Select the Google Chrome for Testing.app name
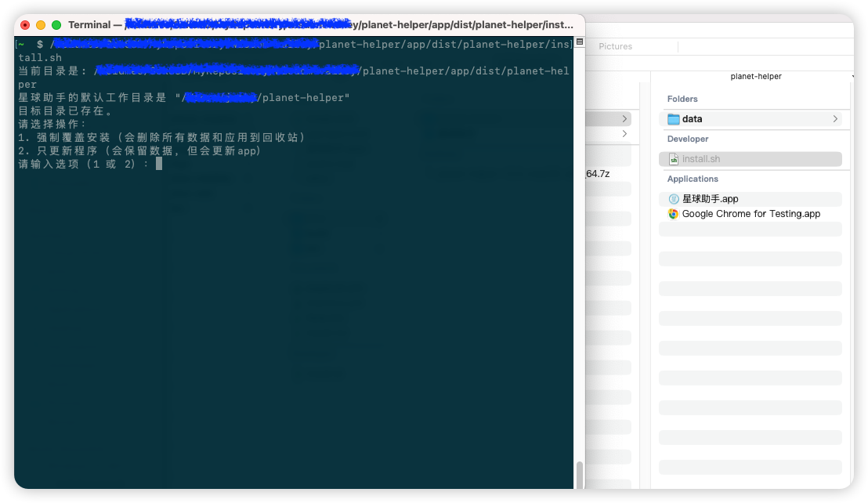Screen dimensions: 868x503 (x=750, y=214)
